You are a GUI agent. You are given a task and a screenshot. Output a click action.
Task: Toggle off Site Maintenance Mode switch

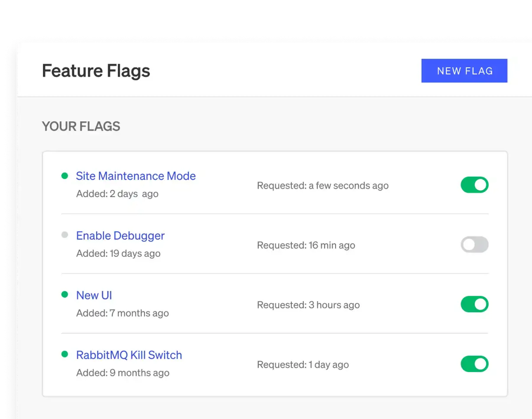pos(474,185)
